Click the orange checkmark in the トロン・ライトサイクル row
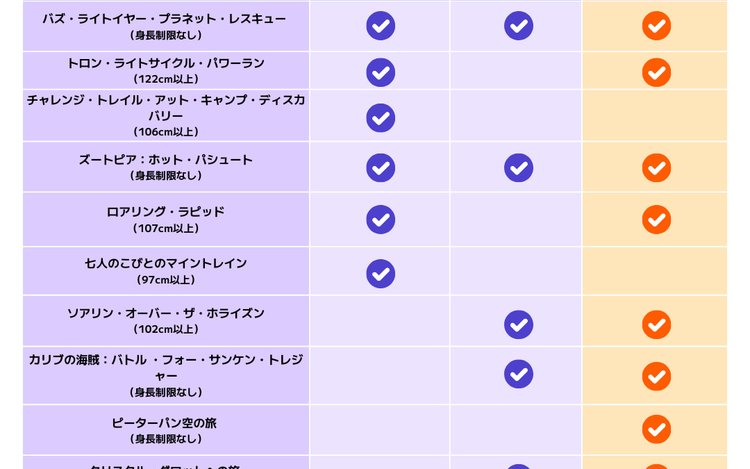The width and height of the screenshot is (750, 469). click(656, 72)
